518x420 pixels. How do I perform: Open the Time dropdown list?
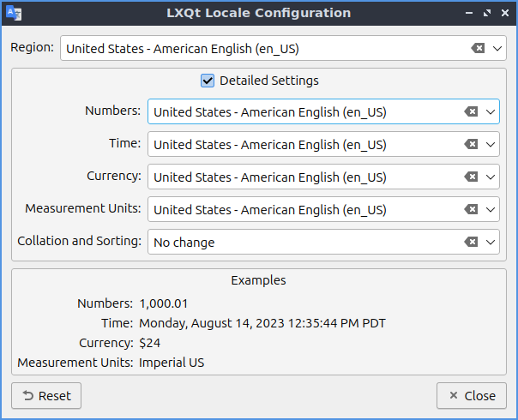coord(491,145)
